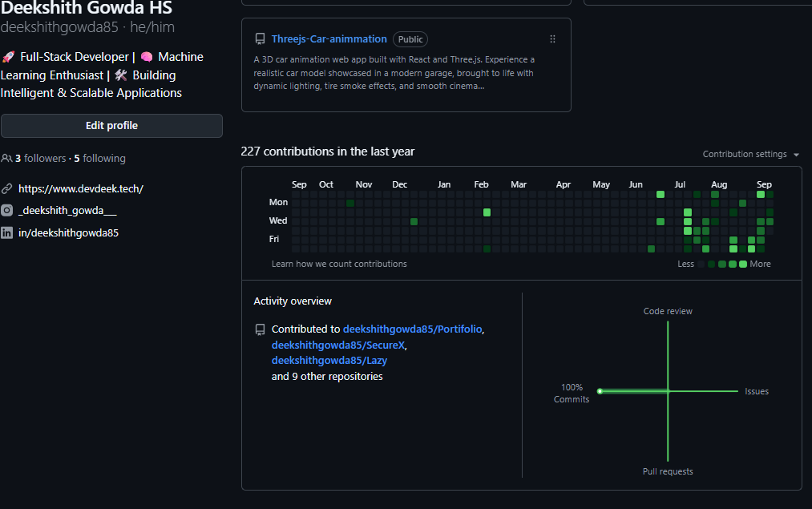Select the lightest shade in the Less-More scale
Viewport: 812px width, 509px height.
pos(700,263)
